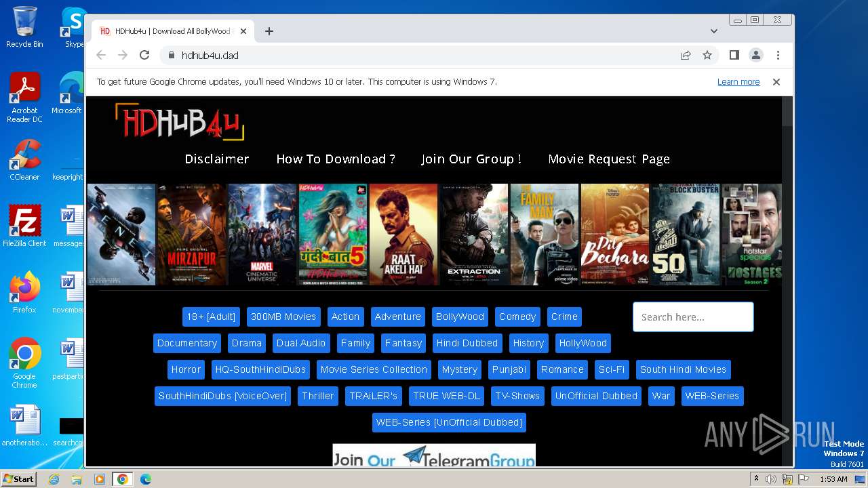Open the Windows Start menu
The width and height of the screenshot is (868, 488).
(18, 479)
